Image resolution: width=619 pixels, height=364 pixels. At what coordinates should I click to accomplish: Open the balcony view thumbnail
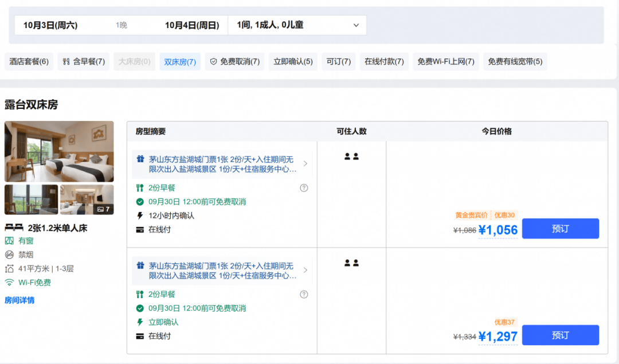(x=31, y=199)
